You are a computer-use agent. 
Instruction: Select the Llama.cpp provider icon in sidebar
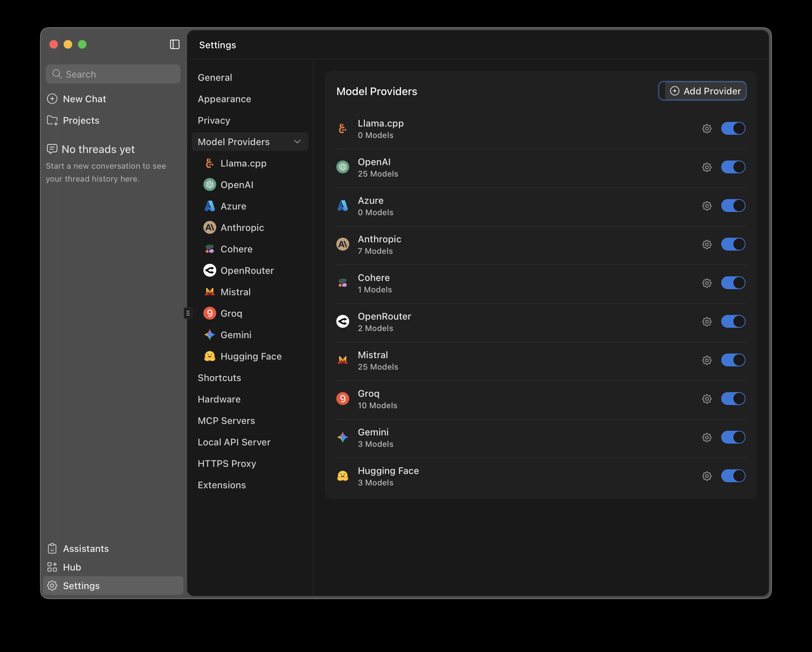[209, 163]
